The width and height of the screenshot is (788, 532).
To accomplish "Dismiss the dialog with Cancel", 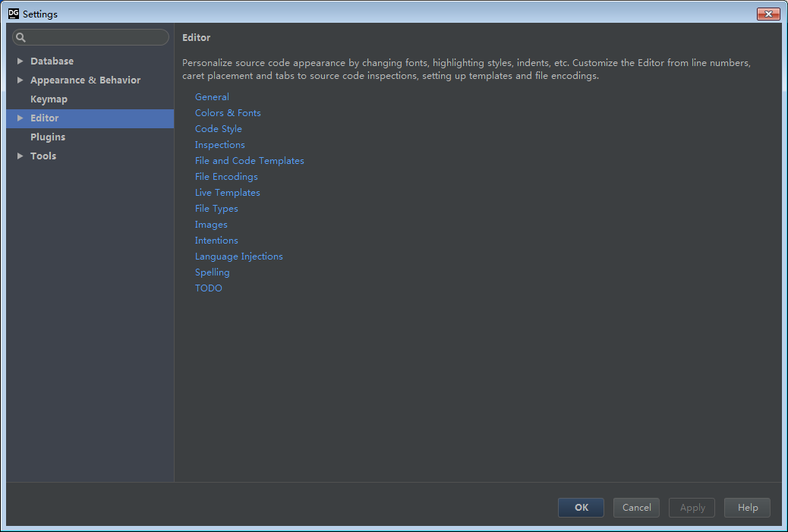I will 635,507.
